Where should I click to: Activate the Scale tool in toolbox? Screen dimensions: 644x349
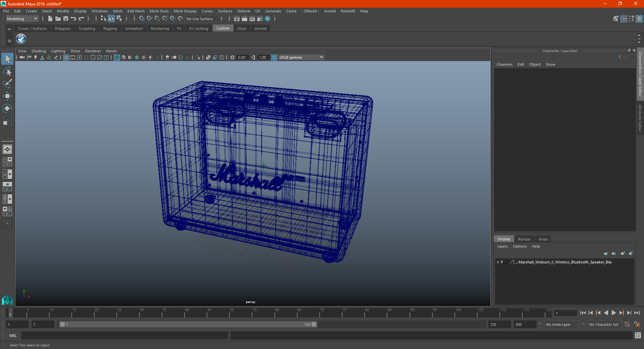7,121
